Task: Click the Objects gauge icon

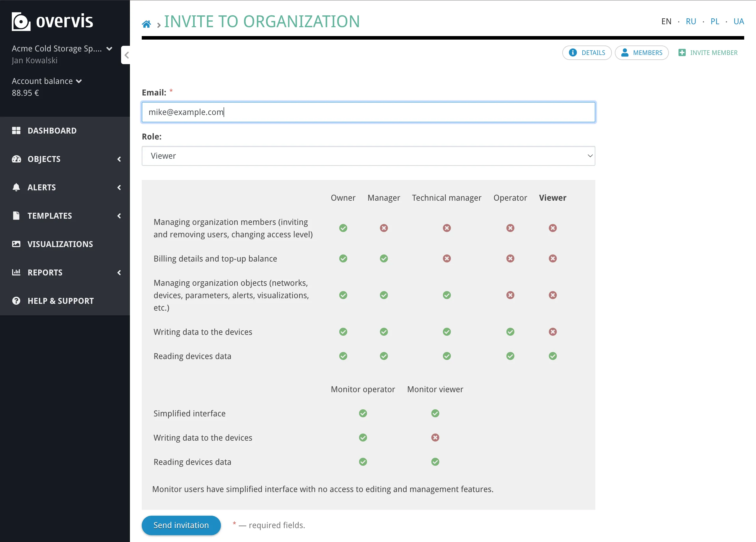Action: coord(16,159)
